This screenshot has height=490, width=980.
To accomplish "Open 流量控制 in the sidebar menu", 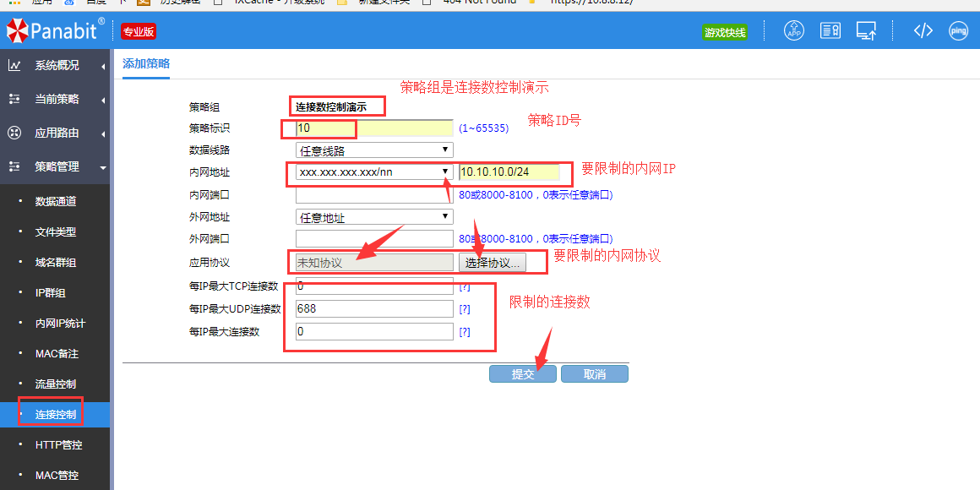I will pyautogui.click(x=56, y=384).
